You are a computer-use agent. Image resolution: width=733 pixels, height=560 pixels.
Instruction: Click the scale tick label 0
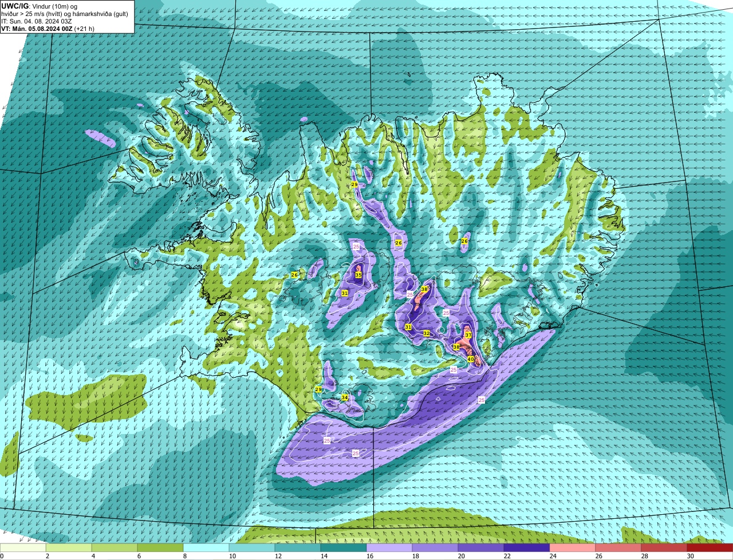(2, 556)
